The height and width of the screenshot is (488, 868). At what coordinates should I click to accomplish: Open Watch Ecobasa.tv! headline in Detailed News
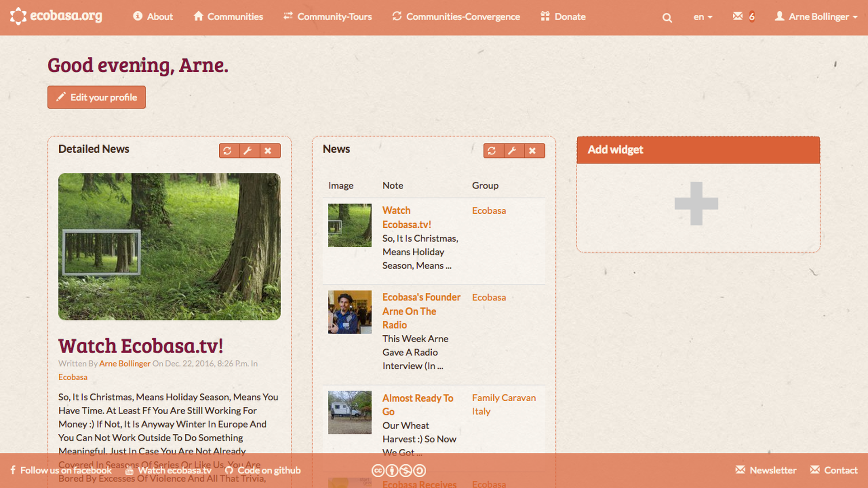(141, 346)
